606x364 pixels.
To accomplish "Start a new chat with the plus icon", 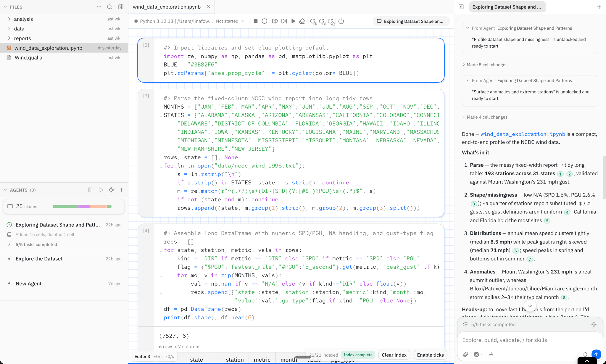I will [x=599, y=7].
